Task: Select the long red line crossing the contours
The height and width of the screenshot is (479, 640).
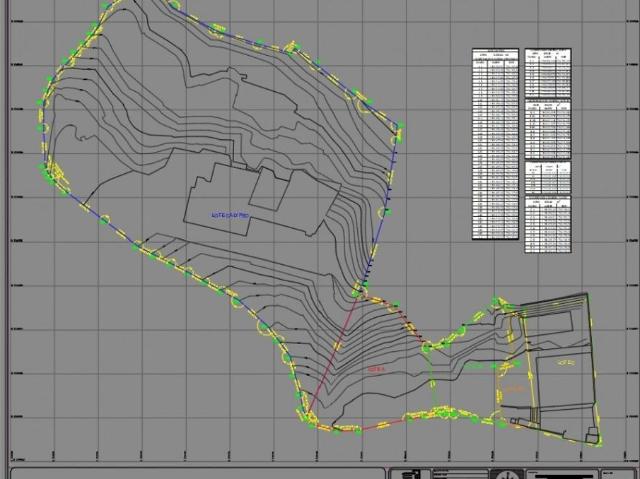Action: tap(333, 356)
